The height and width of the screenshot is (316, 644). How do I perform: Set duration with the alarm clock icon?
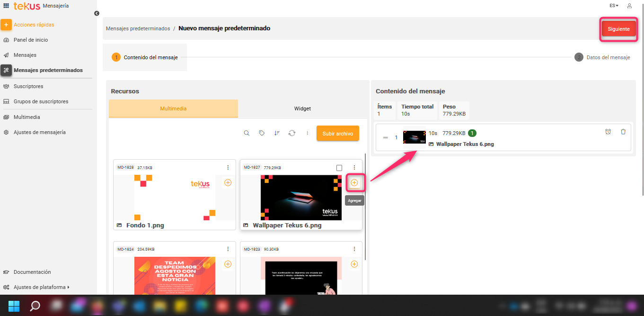[x=608, y=132]
